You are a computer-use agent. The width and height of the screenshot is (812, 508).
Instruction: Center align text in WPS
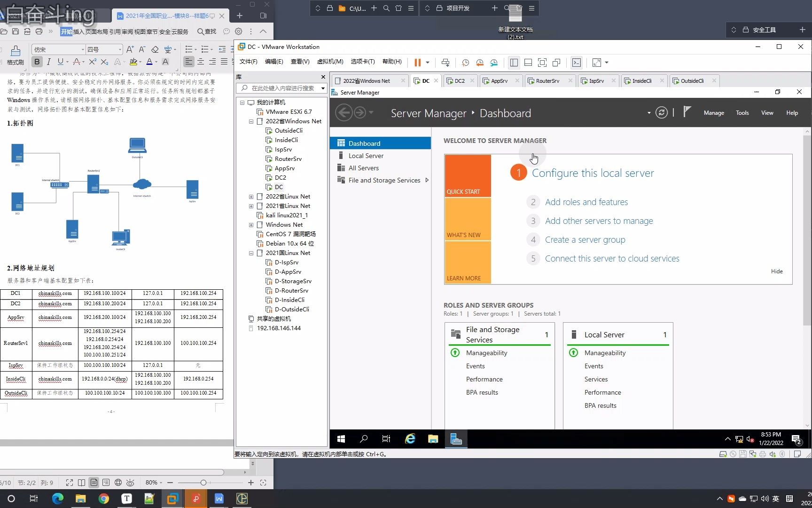click(201, 62)
